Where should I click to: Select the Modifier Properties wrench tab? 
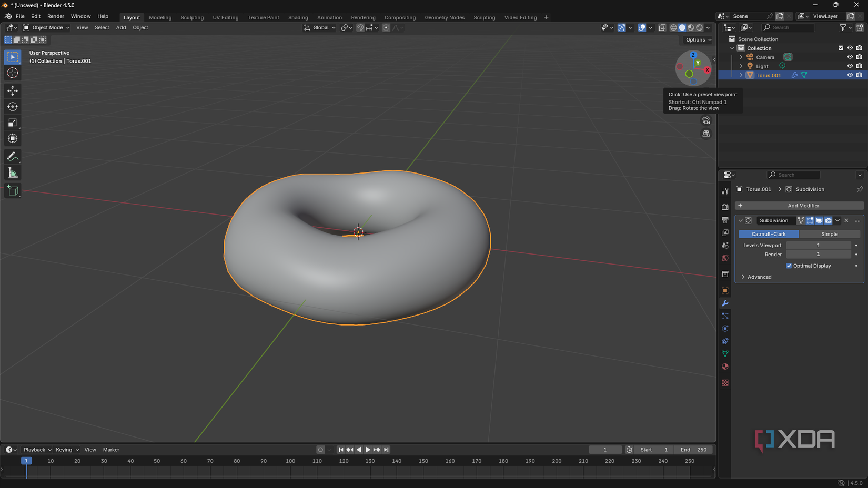point(725,303)
